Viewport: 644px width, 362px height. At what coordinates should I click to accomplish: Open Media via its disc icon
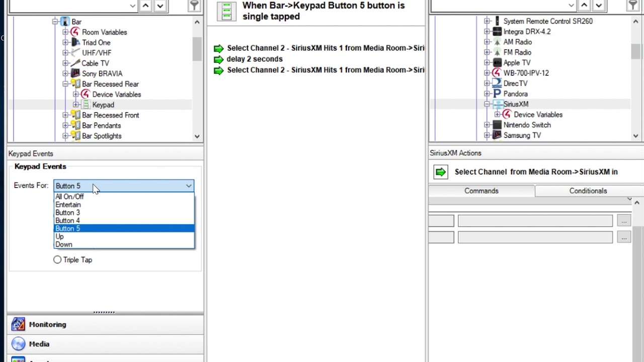pos(18,344)
